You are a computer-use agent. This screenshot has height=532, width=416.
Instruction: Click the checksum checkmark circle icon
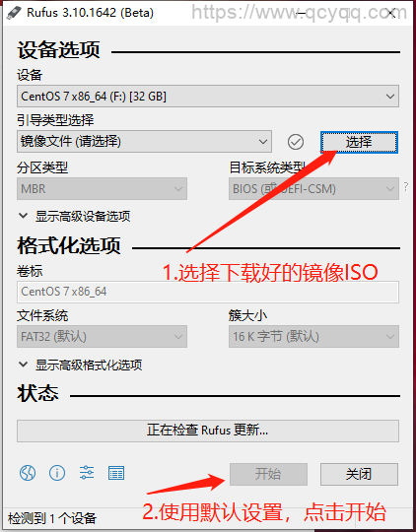296,142
